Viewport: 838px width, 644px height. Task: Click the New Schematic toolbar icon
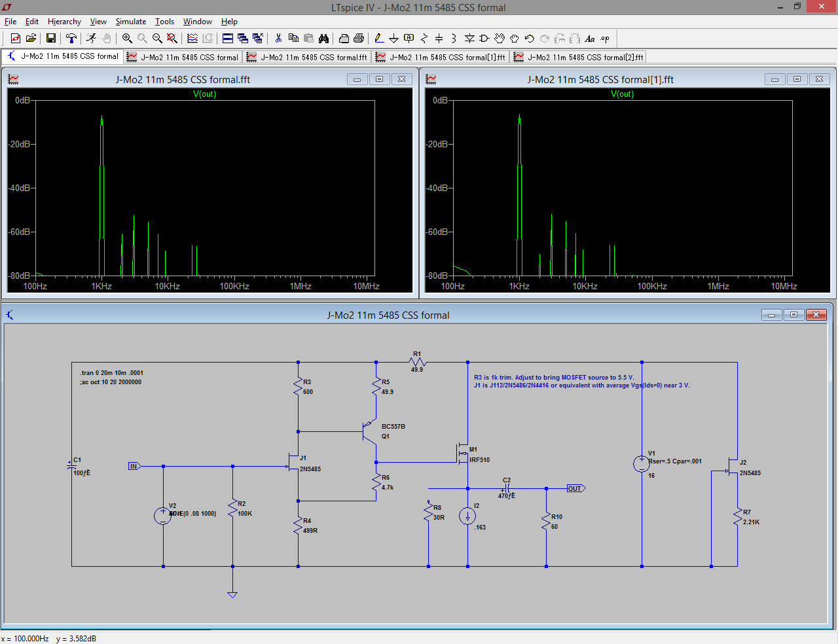coord(16,39)
